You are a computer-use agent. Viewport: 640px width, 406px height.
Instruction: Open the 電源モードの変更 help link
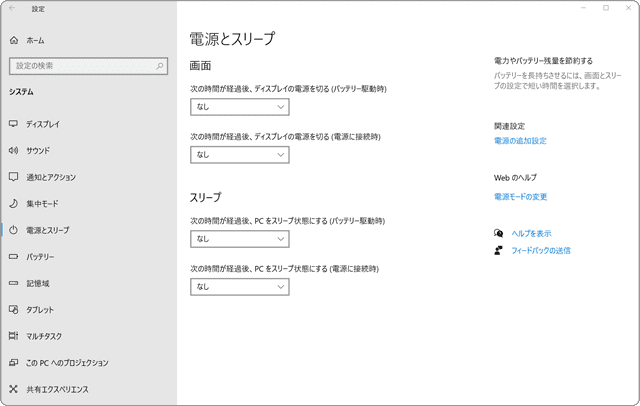[520, 197]
